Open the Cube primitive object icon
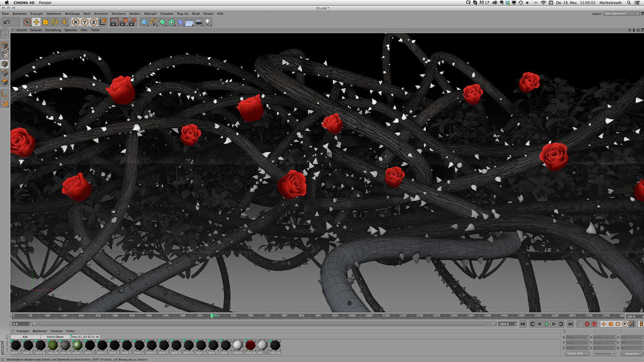644x362 pixels. coord(144,22)
